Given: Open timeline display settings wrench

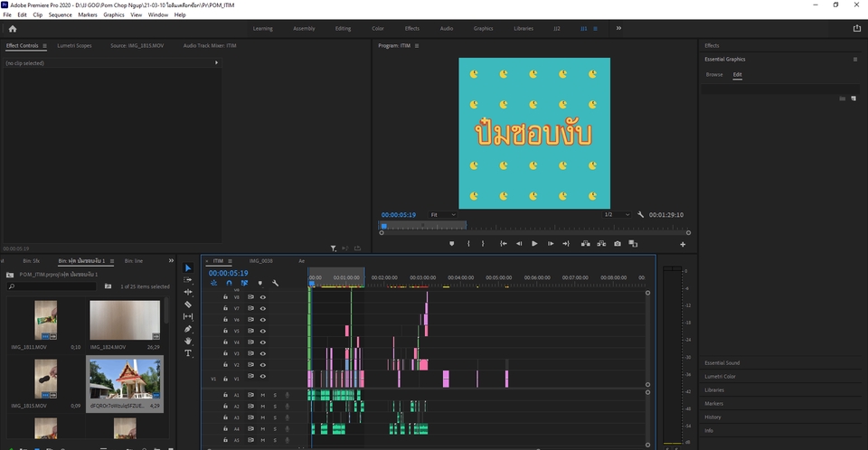Looking at the screenshot, I should coord(275,283).
